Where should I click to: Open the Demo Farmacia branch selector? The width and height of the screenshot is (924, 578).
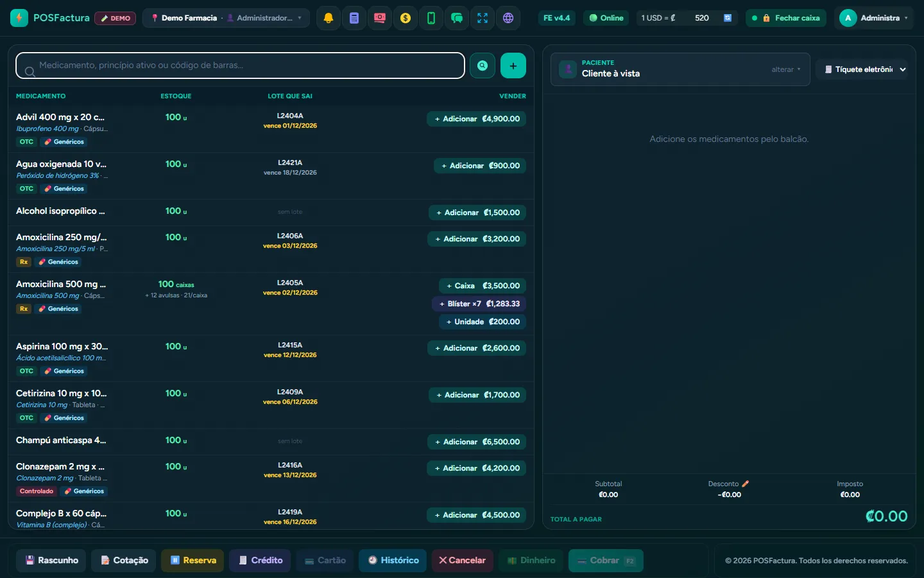click(226, 18)
